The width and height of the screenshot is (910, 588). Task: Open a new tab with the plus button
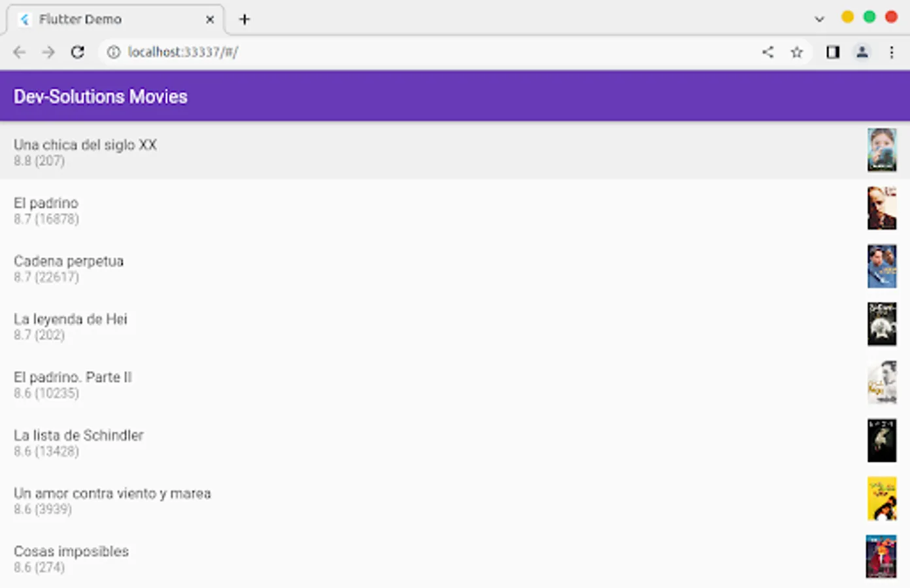244,20
